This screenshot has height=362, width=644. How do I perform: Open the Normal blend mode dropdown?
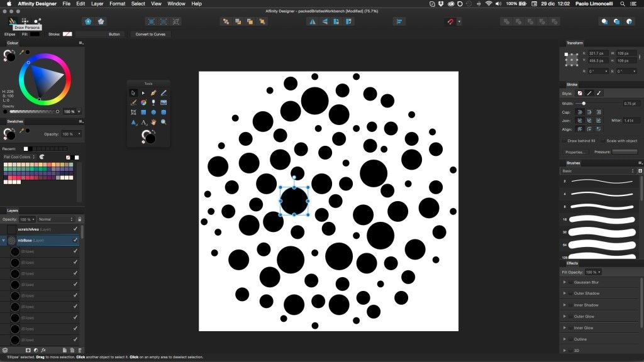[x=55, y=219]
